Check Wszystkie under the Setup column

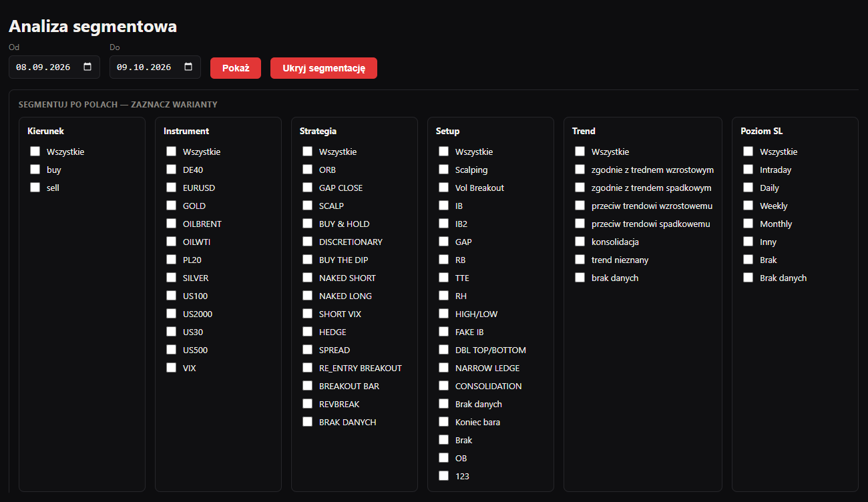[x=444, y=152]
